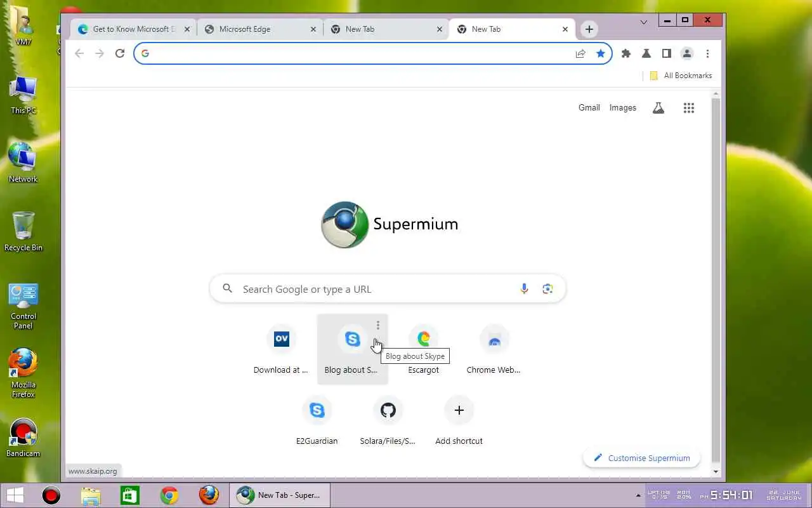Image resolution: width=812 pixels, height=508 pixels.
Task: Start voice search with microphone icon
Action: 524,289
